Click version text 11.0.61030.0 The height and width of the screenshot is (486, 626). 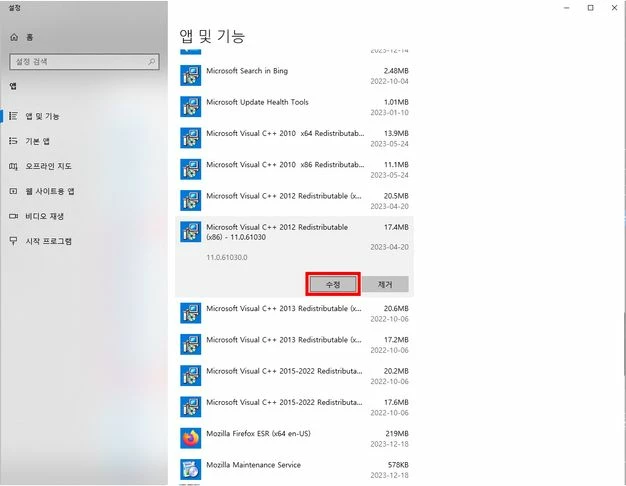coord(227,258)
